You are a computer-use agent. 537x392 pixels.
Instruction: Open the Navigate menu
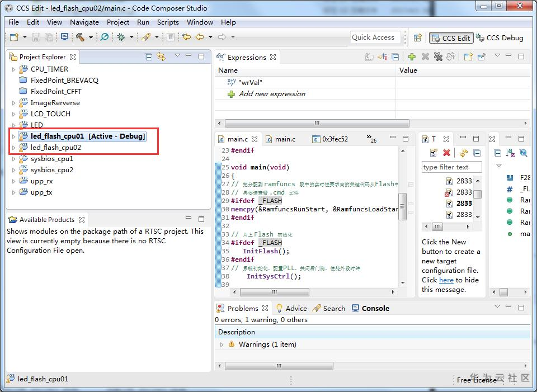point(84,22)
